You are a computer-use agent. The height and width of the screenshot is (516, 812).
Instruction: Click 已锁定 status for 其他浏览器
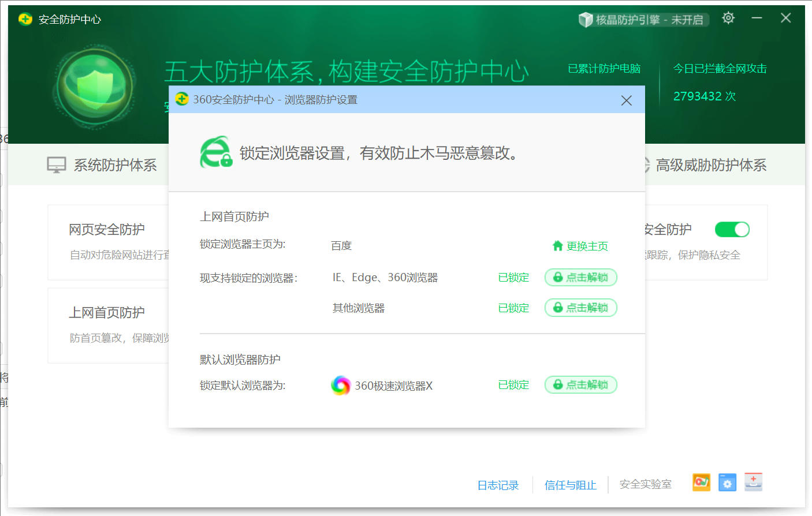click(513, 308)
